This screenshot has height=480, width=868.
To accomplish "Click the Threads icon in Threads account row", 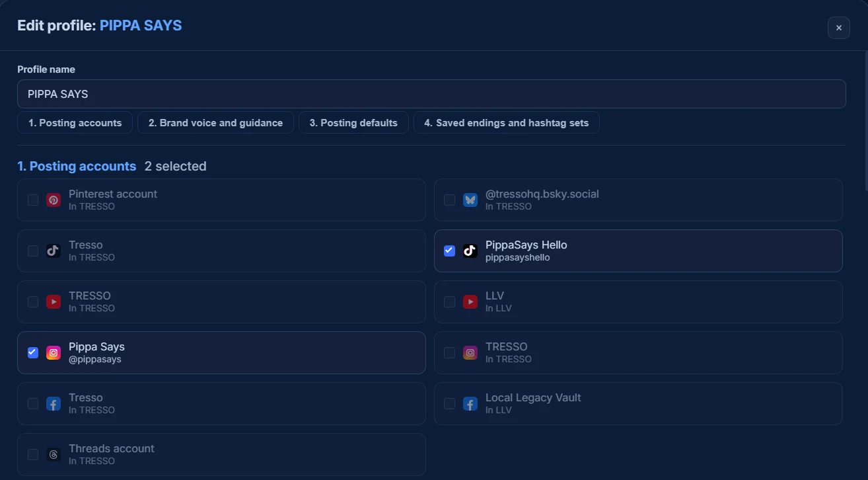I will coord(54,454).
